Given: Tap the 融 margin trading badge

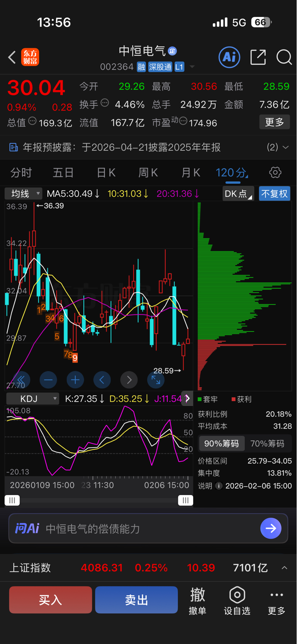Looking at the screenshot, I should 141,67.
